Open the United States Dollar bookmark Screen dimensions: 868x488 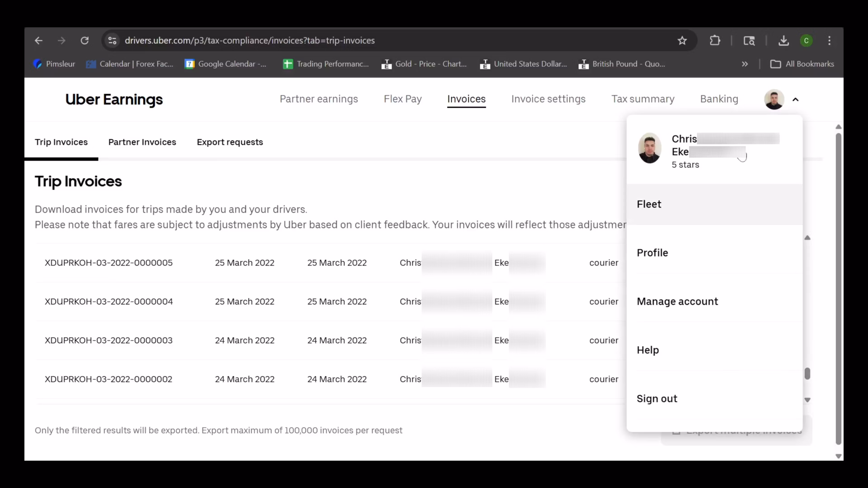pos(523,64)
